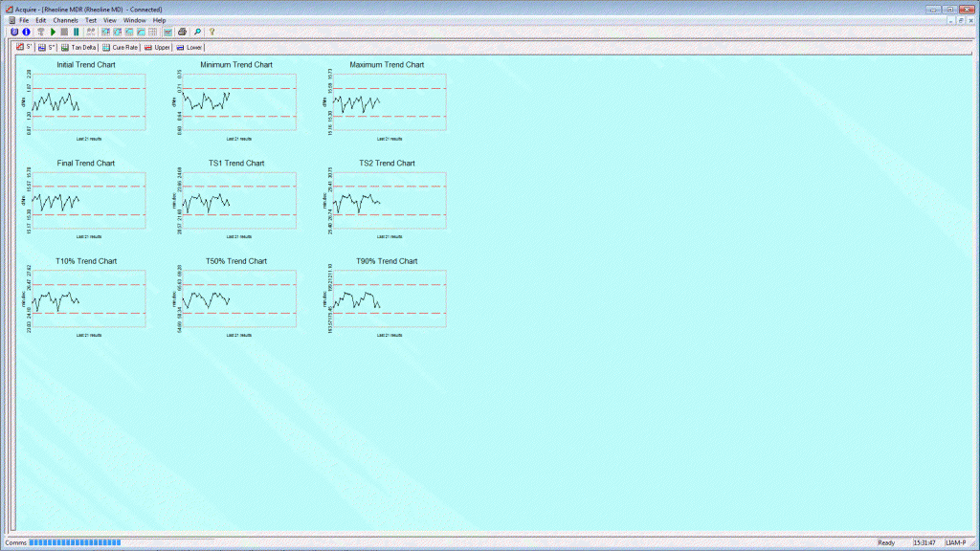The width and height of the screenshot is (980, 551).
Task: Open the Window menu
Action: [x=134, y=19]
